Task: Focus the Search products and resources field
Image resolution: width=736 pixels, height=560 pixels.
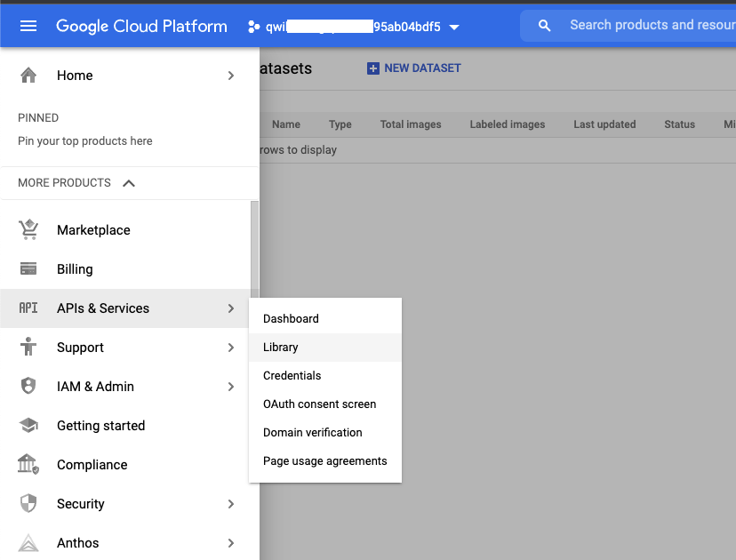Action: click(x=628, y=26)
